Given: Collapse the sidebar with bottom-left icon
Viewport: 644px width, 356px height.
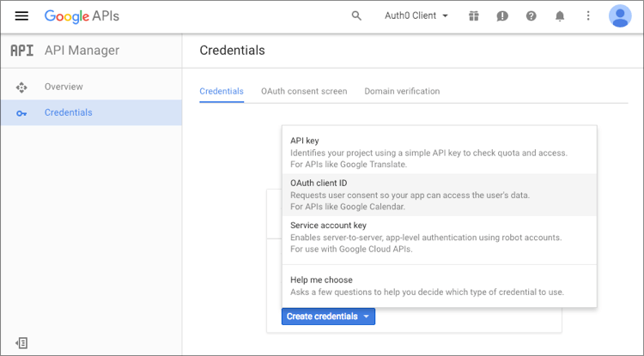Looking at the screenshot, I should [22, 342].
